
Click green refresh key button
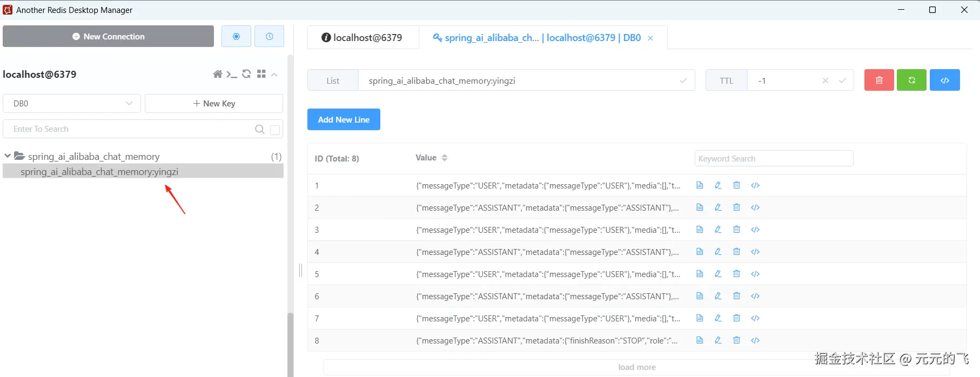[911, 80]
